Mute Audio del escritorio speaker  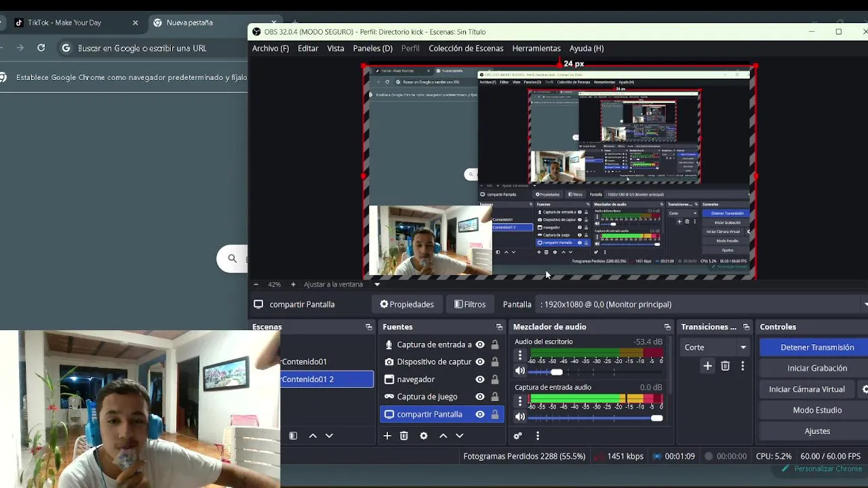[520, 371]
